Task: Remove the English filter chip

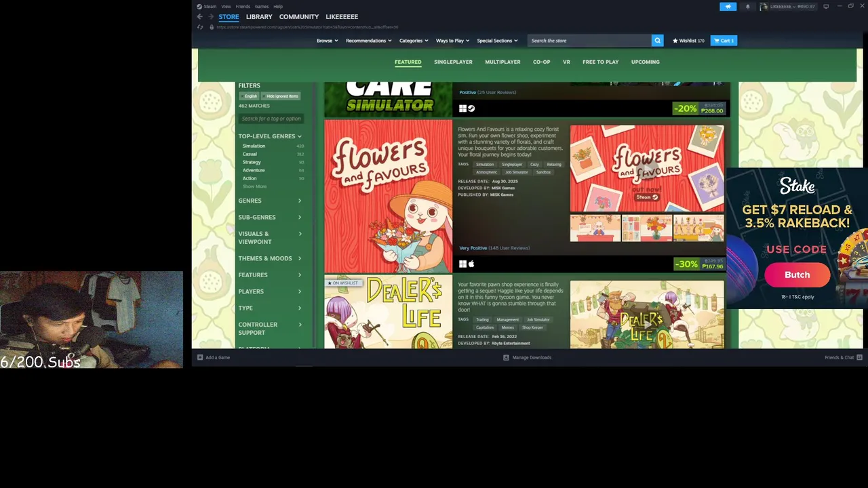Action: click(249, 96)
